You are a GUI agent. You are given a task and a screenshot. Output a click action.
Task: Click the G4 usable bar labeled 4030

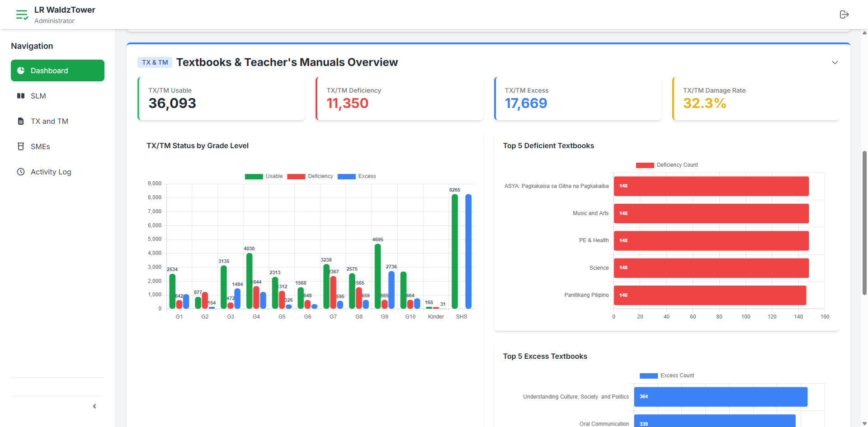click(x=250, y=281)
